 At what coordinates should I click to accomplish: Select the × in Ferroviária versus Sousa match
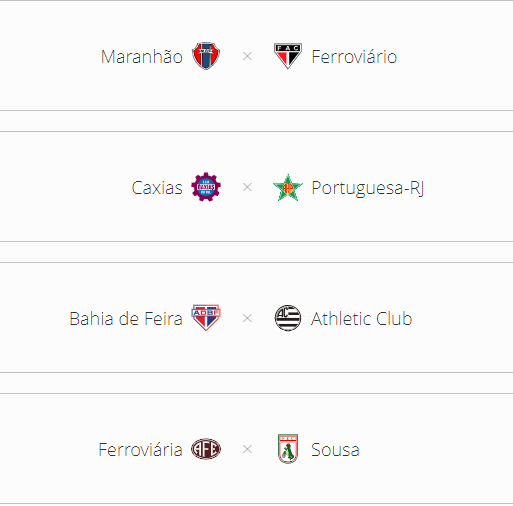(x=247, y=449)
